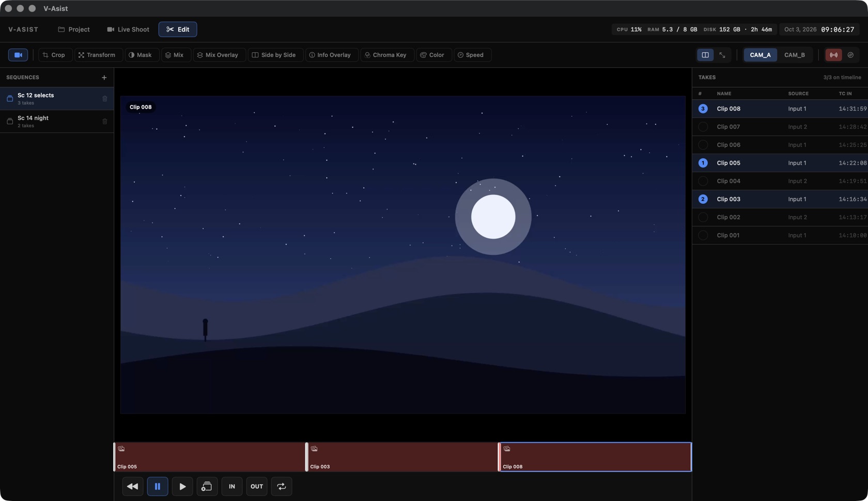Toggle the numbered circle beside Clip 005

[x=703, y=163]
